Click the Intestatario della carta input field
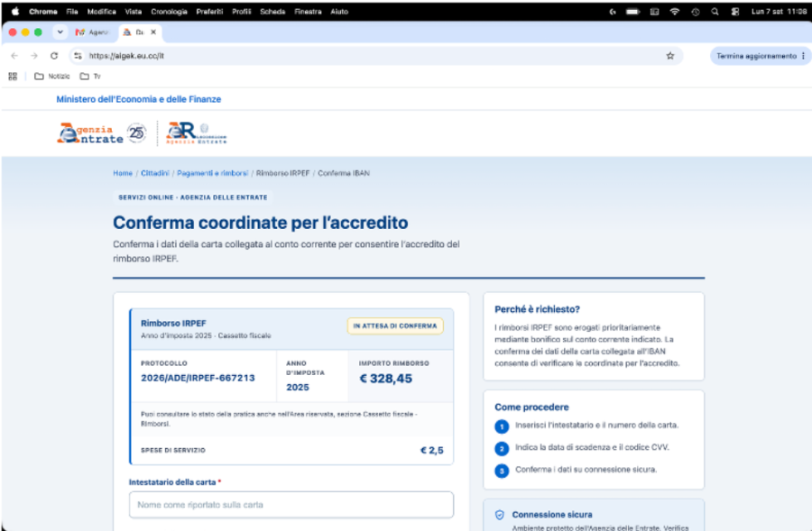Screen dimensions: 812x531 (x=291, y=505)
